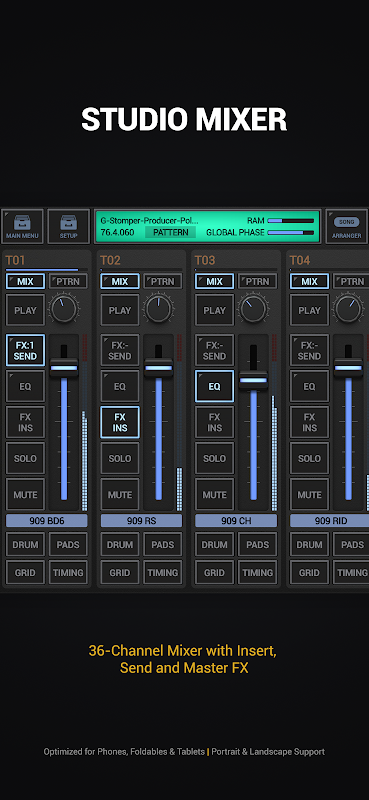Select the MIX tab on T04
The width and height of the screenshot is (369, 800).
309,281
